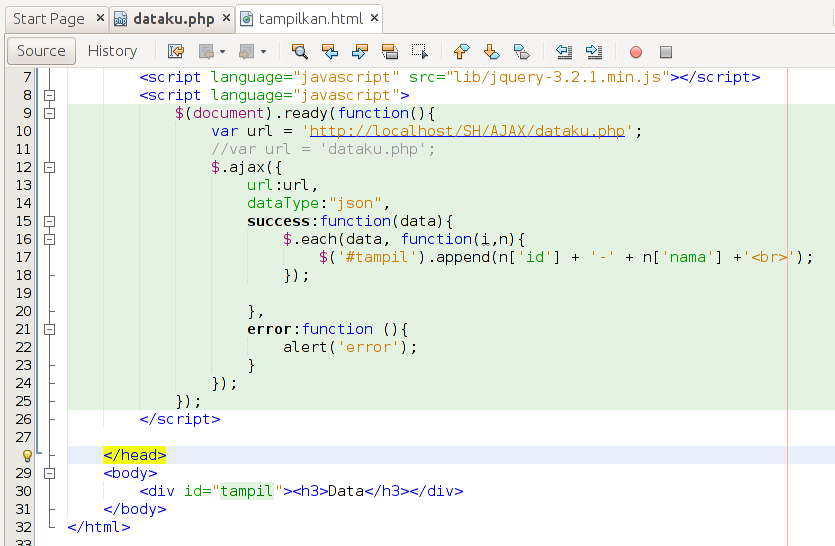Open the Forward history dropdown arrow
This screenshot has height=546, width=835.
coord(263,52)
